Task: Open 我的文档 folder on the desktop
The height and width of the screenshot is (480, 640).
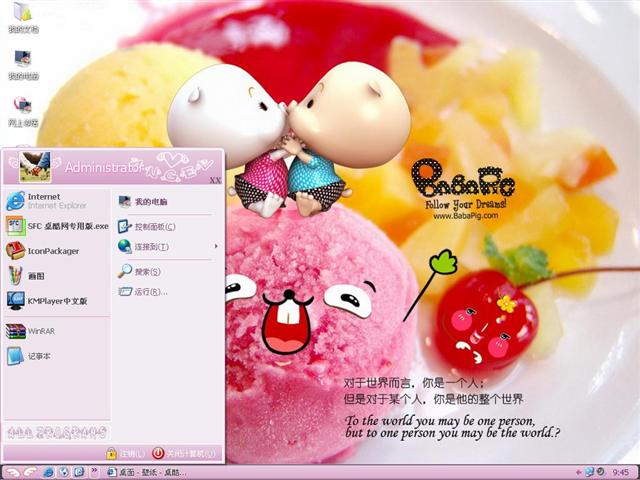Action: (23, 17)
